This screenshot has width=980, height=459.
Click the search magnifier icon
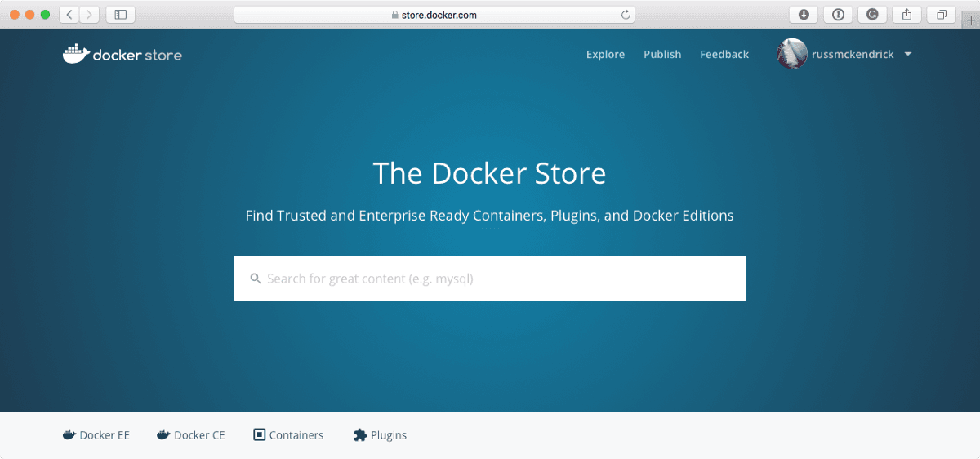pos(256,279)
